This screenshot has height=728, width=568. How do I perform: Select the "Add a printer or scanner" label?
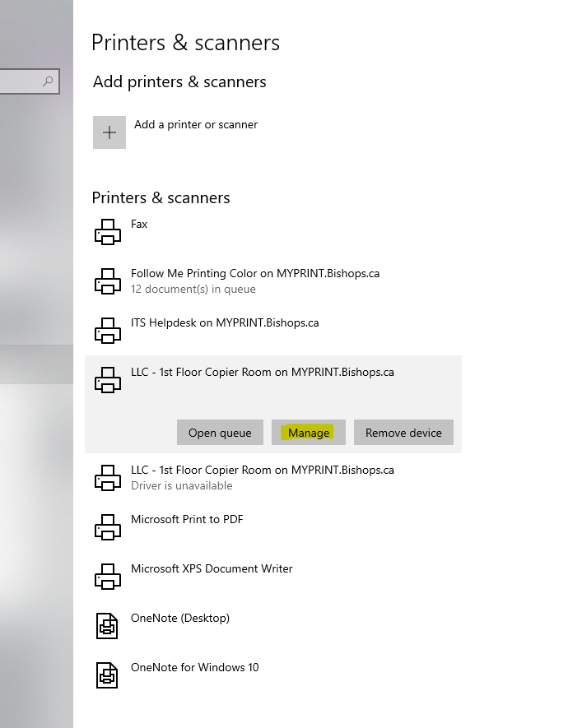196,125
